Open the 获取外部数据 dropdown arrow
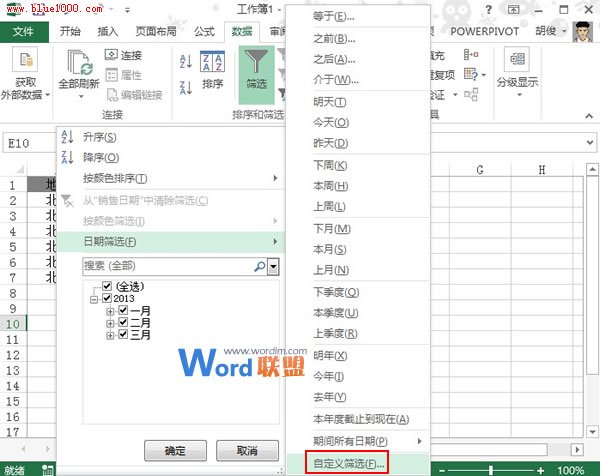The width and height of the screenshot is (600, 476). [47, 95]
